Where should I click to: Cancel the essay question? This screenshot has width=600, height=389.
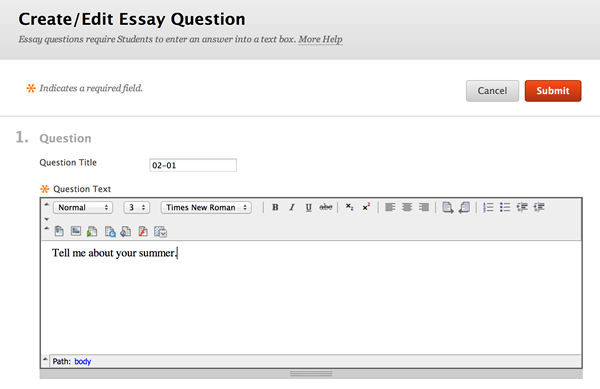(x=492, y=91)
